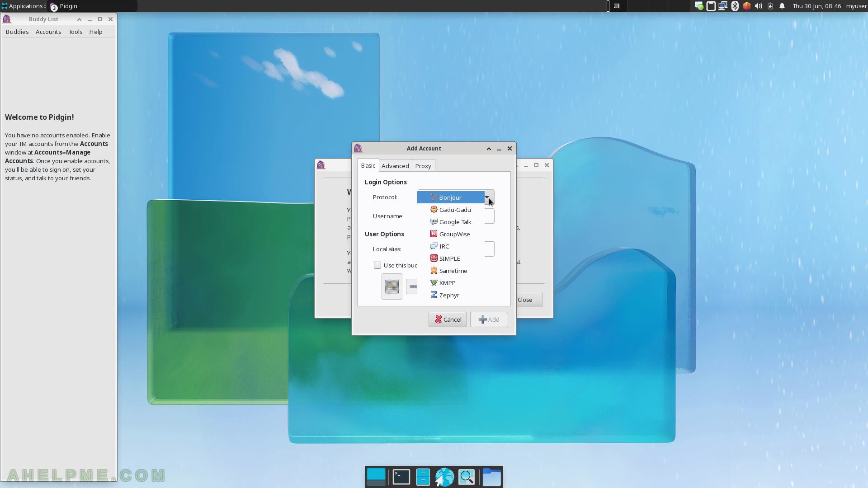Click the small window menu icon in the top panel

click(x=616, y=6)
